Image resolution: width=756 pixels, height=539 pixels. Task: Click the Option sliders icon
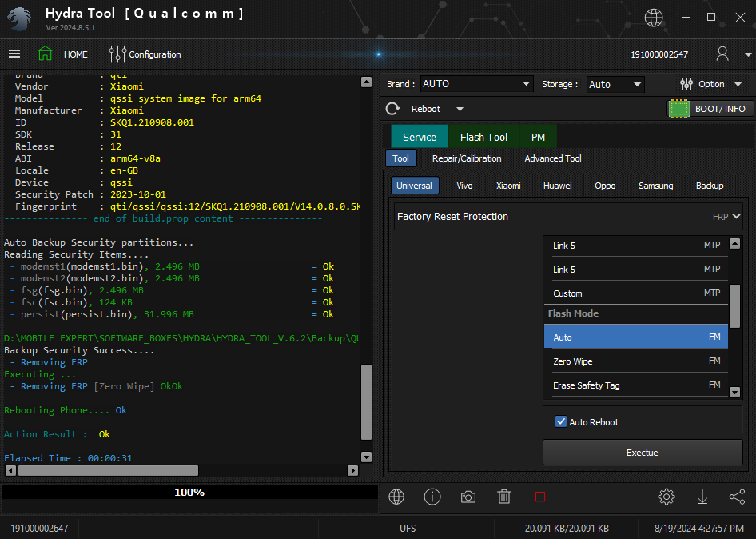click(686, 84)
